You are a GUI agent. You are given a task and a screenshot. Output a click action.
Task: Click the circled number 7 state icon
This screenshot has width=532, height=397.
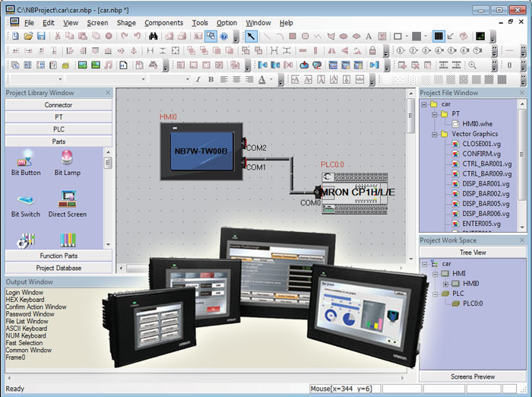[x=477, y=51]
